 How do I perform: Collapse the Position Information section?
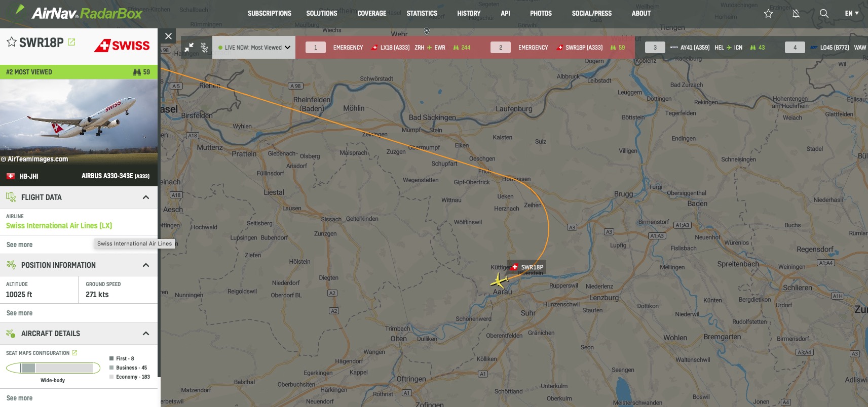click(x=146, y=265)
